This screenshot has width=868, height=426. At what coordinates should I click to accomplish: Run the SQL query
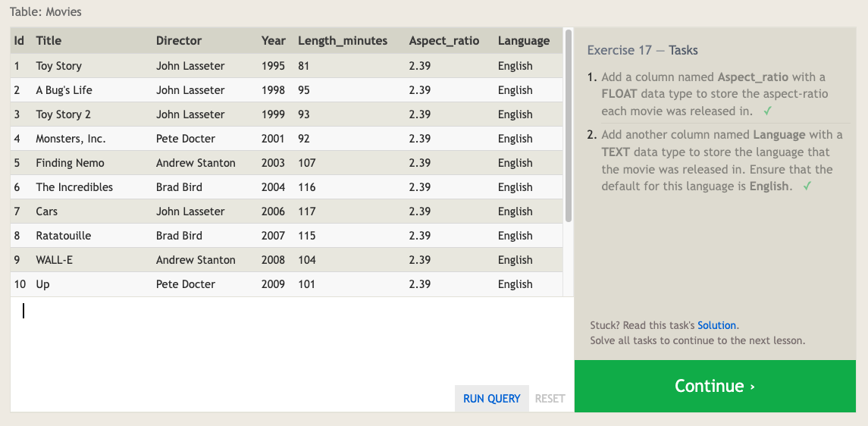coord(491,399)
